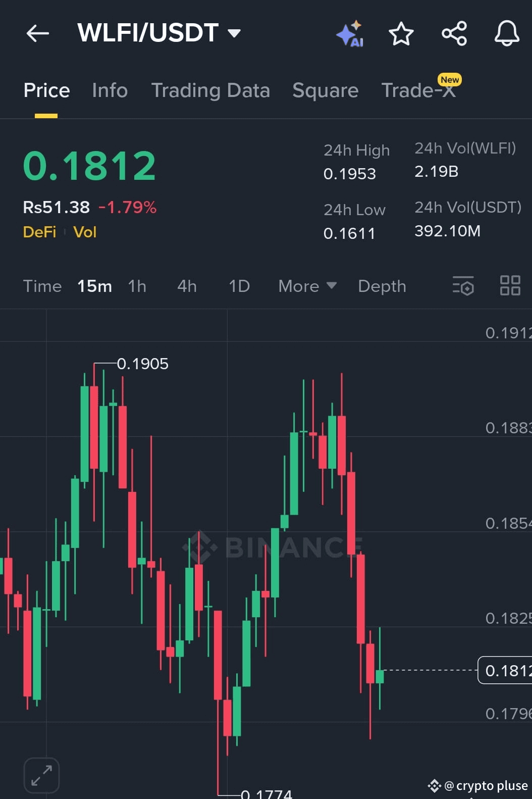The image size is (532, 799).
Task: Tap the 0.1905 chart high label
Action: 143,364
